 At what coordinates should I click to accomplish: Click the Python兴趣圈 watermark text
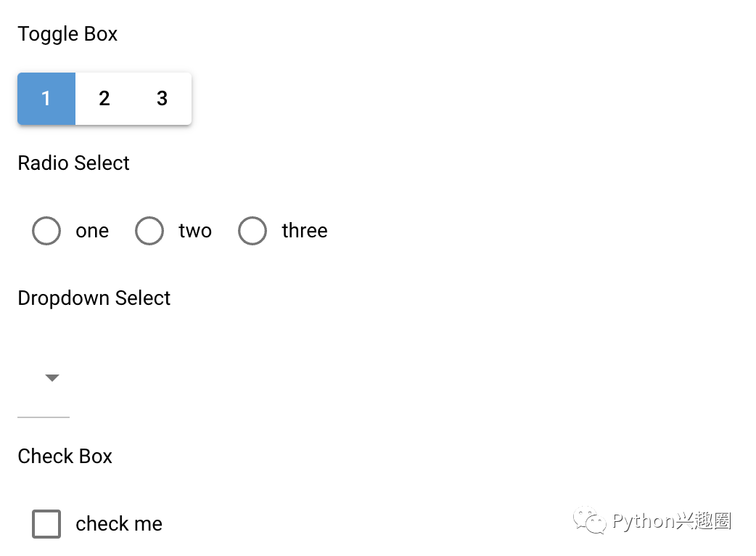[672, 520]
